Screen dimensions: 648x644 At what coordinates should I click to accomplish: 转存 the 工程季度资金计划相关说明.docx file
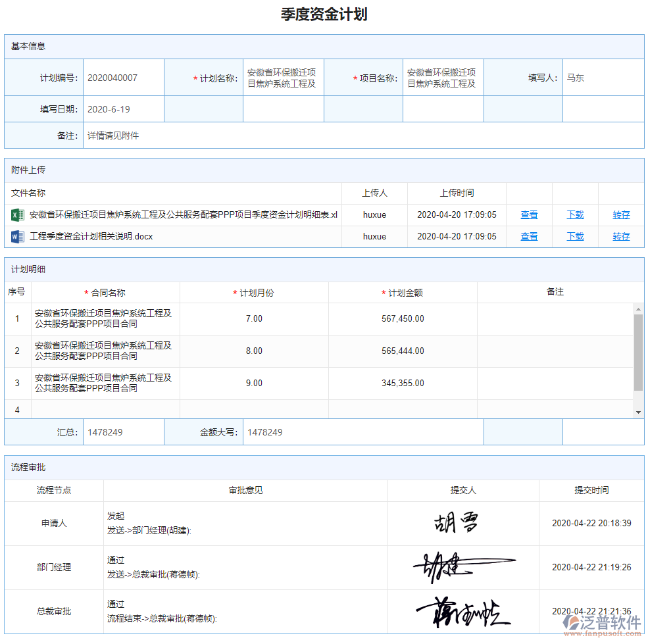620,236
